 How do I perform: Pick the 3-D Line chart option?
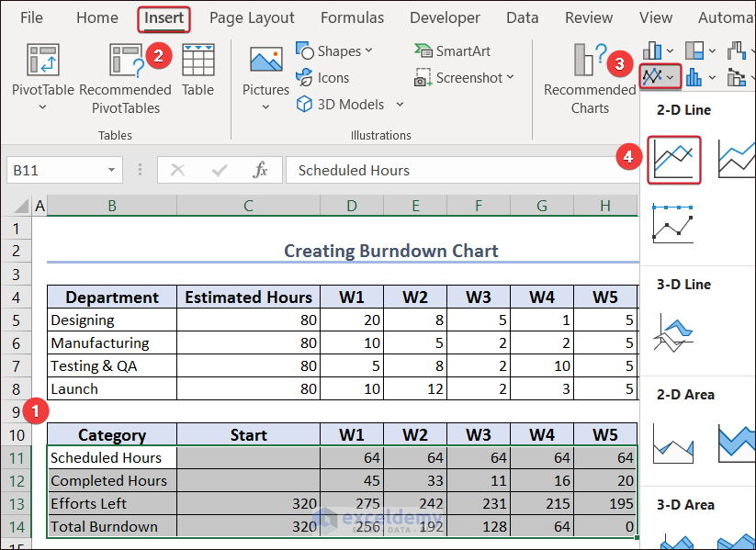tap(673, 332)
